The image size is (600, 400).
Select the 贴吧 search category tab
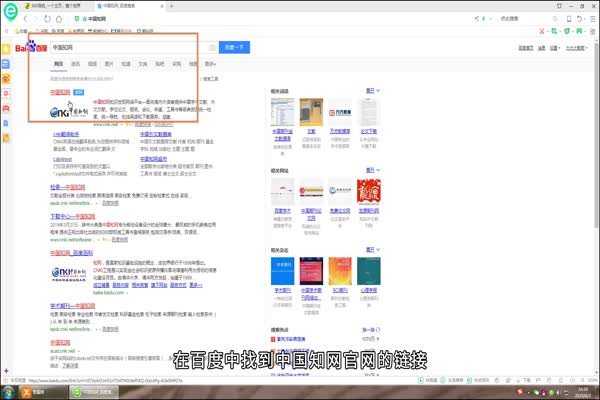coord(160,64)
